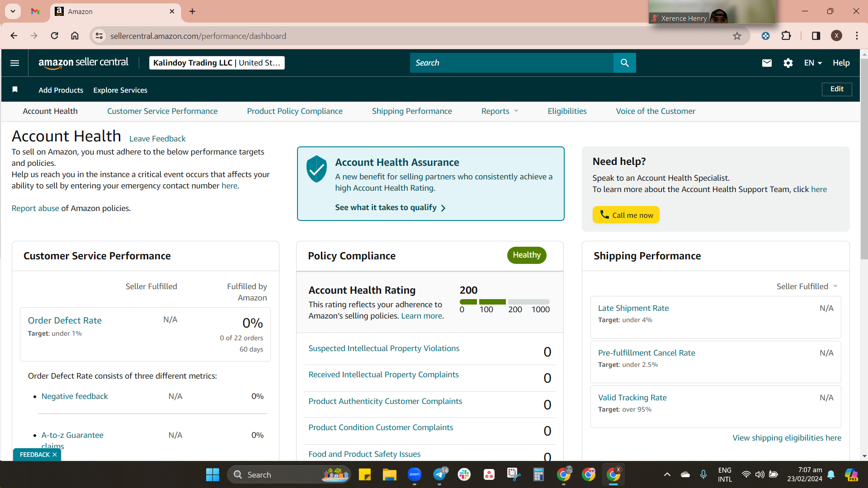Open the Product Policy Compliance tab
868x488 pixels.
coord(295,111)
